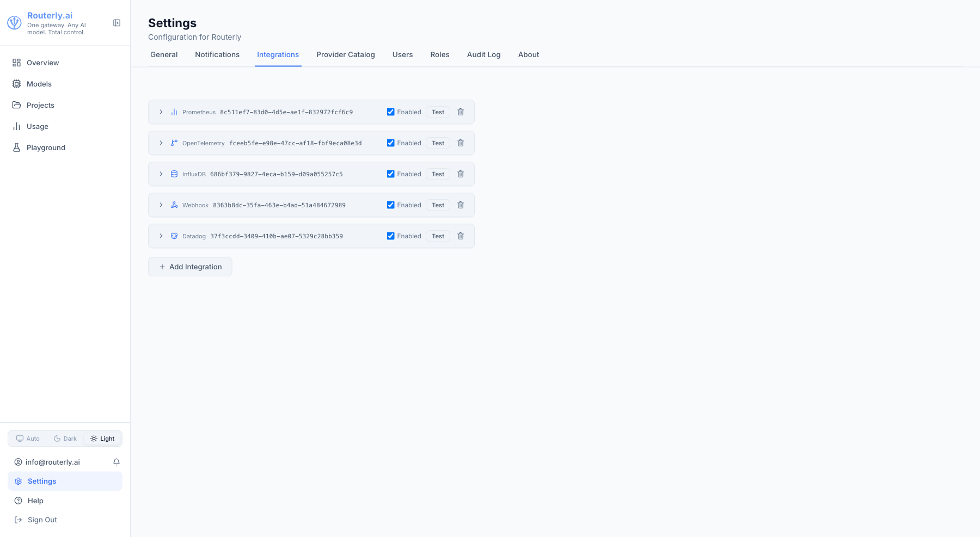Image resolution: width=980 pixels, height=537 pixels.
Task: Expand the InfluxDB integration details
Action: [161, 174]
